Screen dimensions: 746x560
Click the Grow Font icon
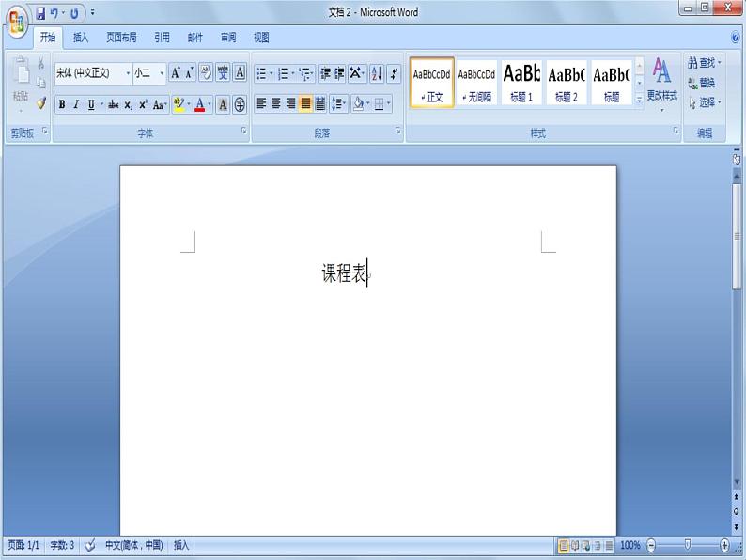pyautogui.click(x=176, y=73)
